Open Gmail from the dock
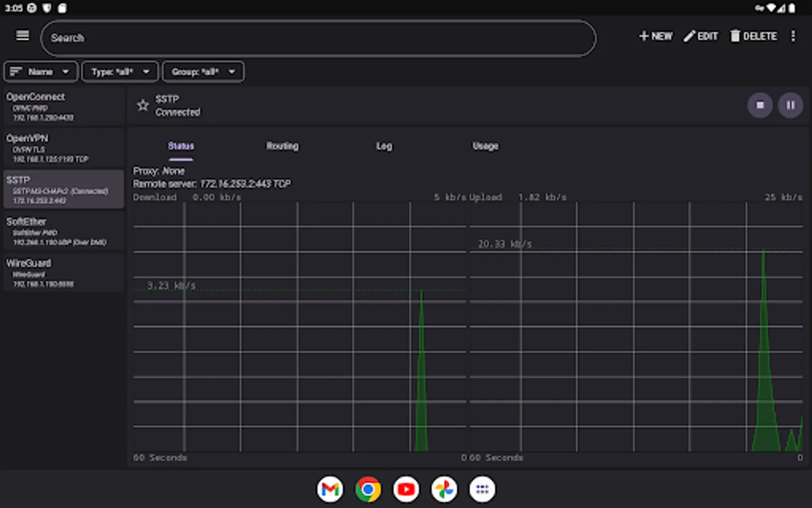 330,489
